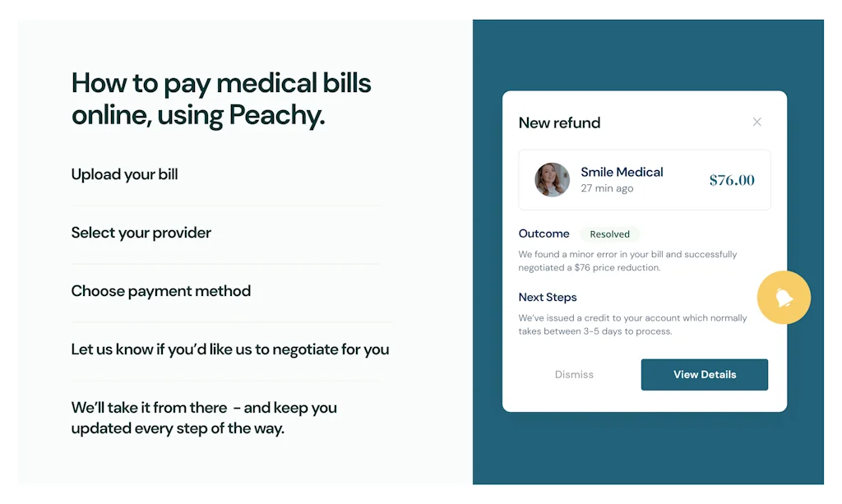Select the Smile Medical refund entry
The image size is (842, 504).
pyautogui.click(x=644, y=179)
